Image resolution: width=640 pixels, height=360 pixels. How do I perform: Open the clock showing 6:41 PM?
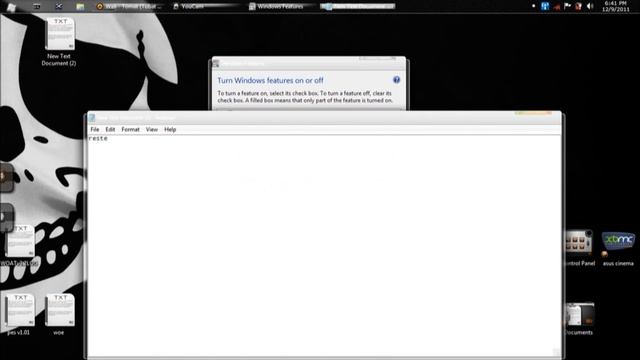coord(616,6)
